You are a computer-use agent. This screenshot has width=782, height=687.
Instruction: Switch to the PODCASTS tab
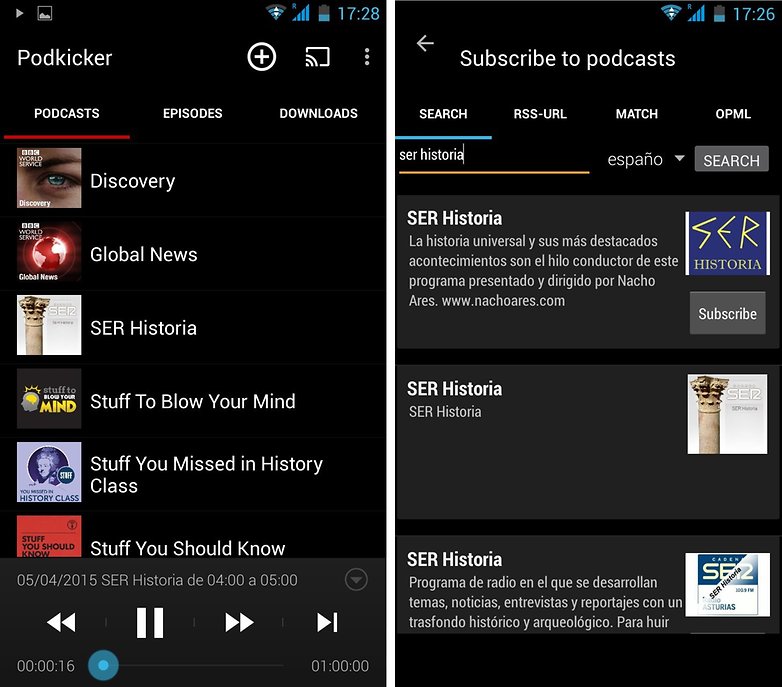click(x=67, y=114)
